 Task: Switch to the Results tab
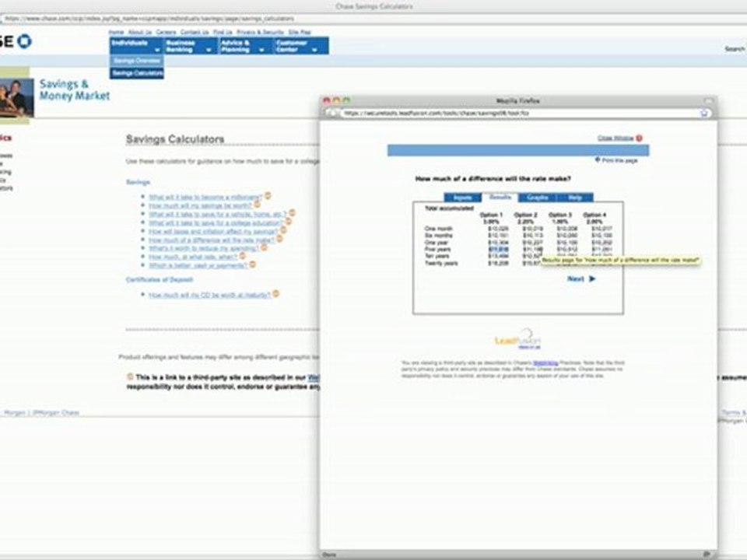[x=500, y=197]
